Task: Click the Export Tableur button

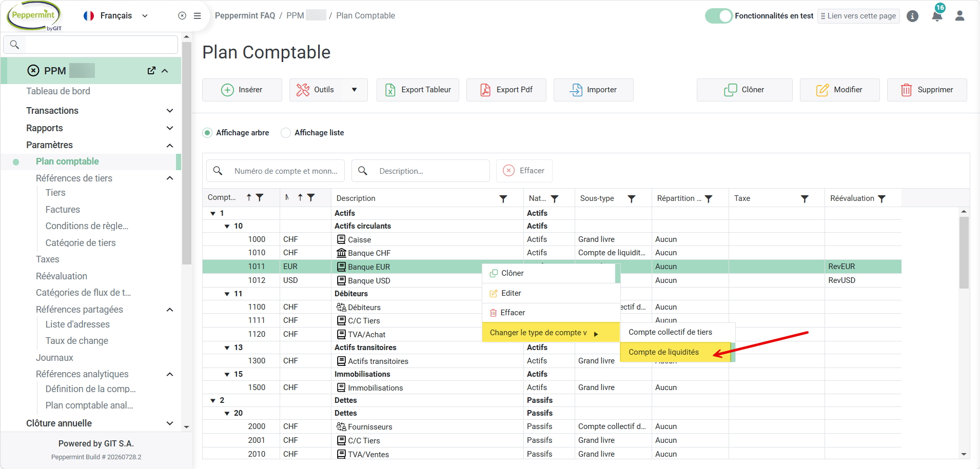Action: pos(418,90)
